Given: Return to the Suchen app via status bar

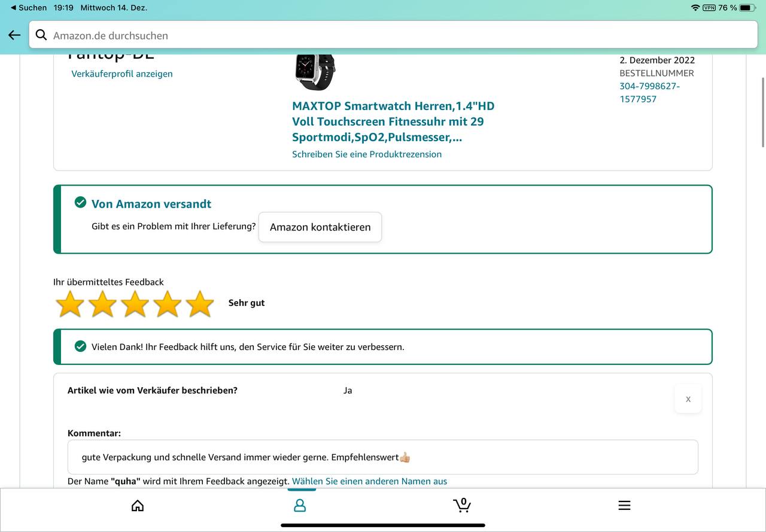Looking at the screenshot, I should 29,8.
